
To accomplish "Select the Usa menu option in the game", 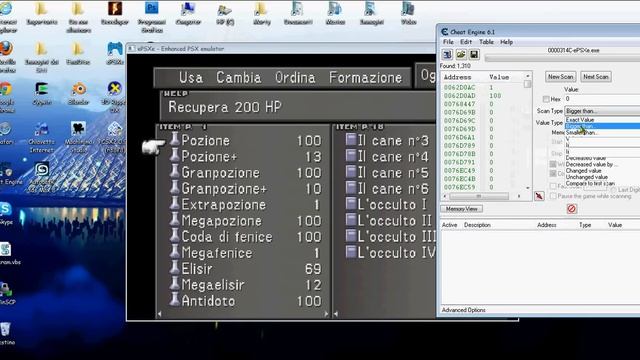I will coord(191,77).
